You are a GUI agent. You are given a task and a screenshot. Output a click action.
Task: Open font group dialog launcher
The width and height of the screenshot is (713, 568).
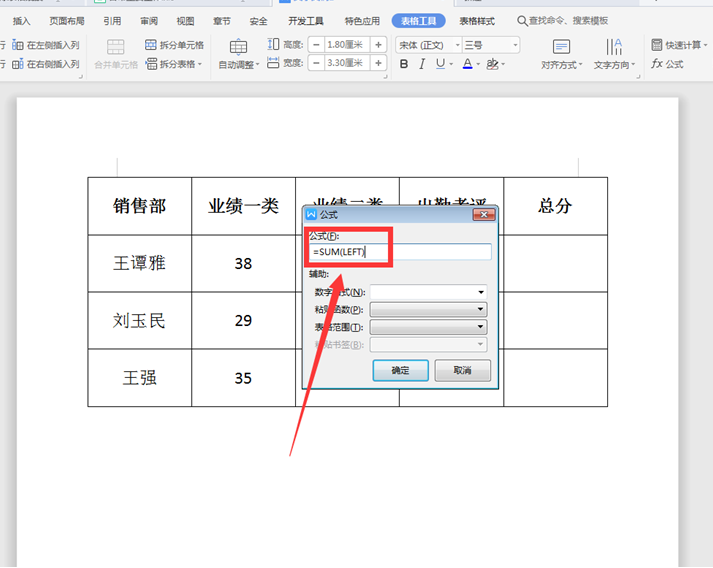tap(638, 76)
